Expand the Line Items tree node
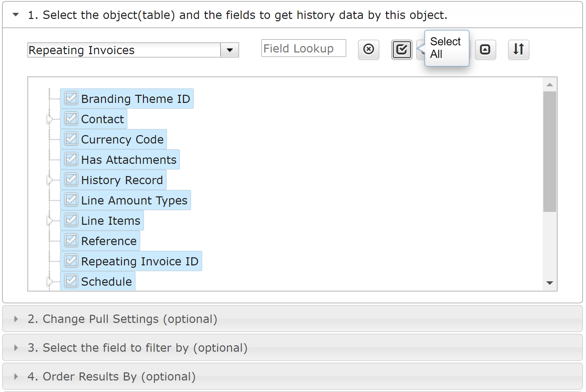 [50, 221]
